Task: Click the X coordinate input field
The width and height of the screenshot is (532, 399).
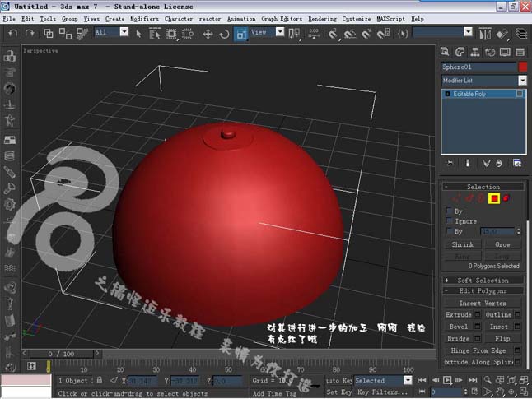Action: click(x=142, y=381)
